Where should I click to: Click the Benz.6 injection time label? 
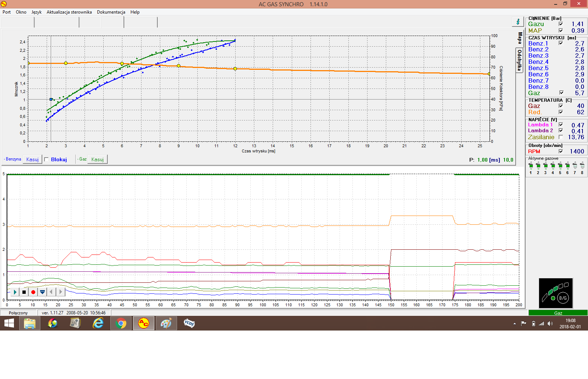coord(538,74)
